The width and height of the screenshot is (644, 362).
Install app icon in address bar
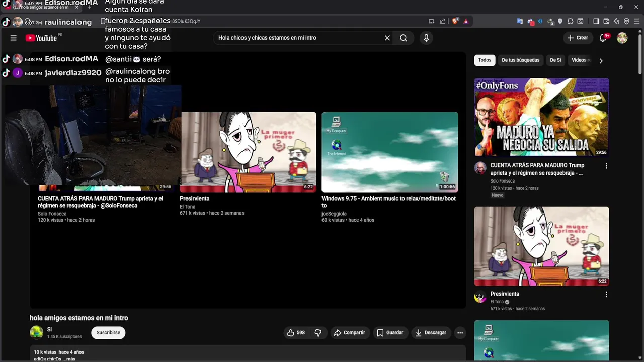pos(431,21)
